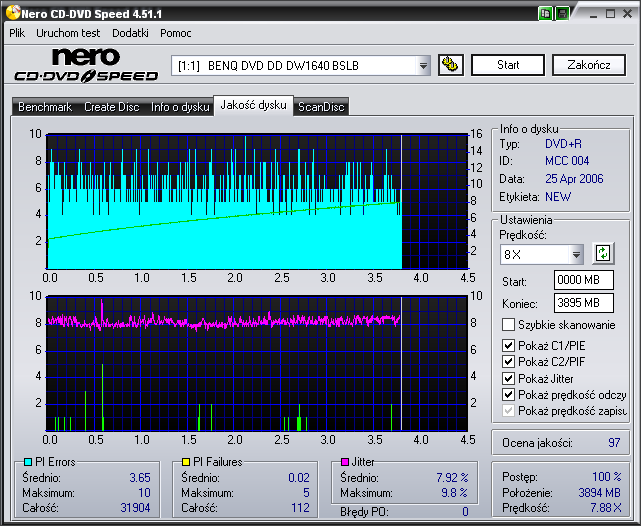Click the date 25 Apr 2006
Screen dimensions: 641x526
574,179
